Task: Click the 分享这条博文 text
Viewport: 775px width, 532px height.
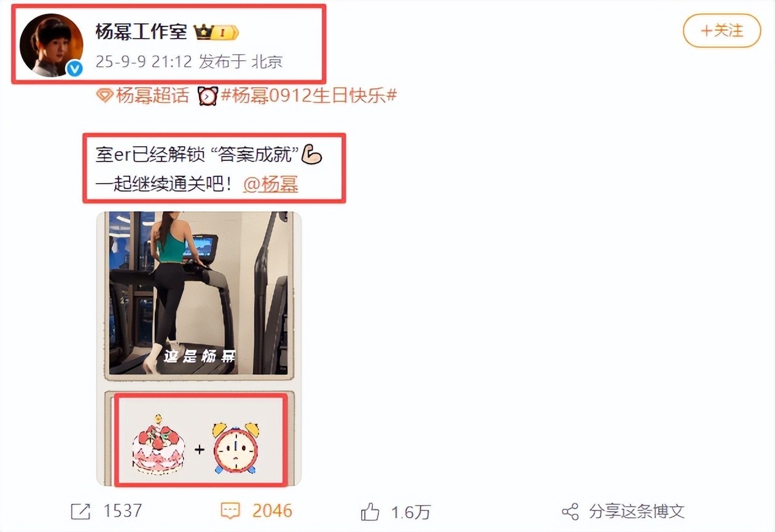Action: (636, 511)
